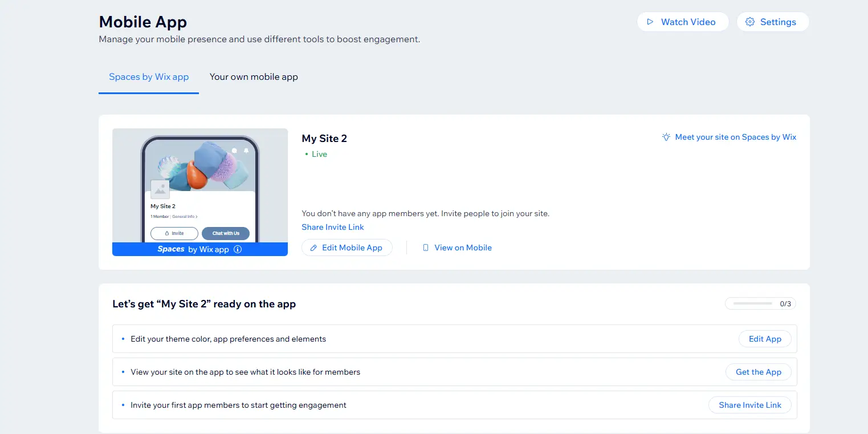The width and height of the screenshot is (868, 434).
Task: Click the 'Let's get My Site 2 ready' heading
Action: [x=204, y=304]
